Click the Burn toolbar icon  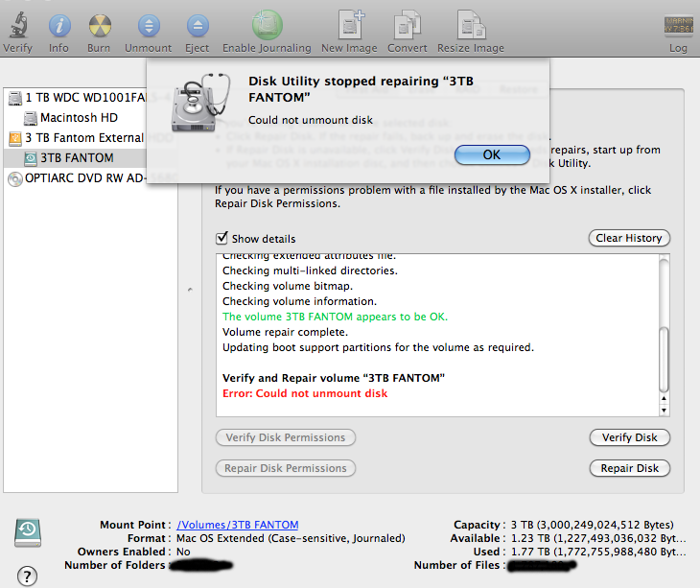point(99,26)
